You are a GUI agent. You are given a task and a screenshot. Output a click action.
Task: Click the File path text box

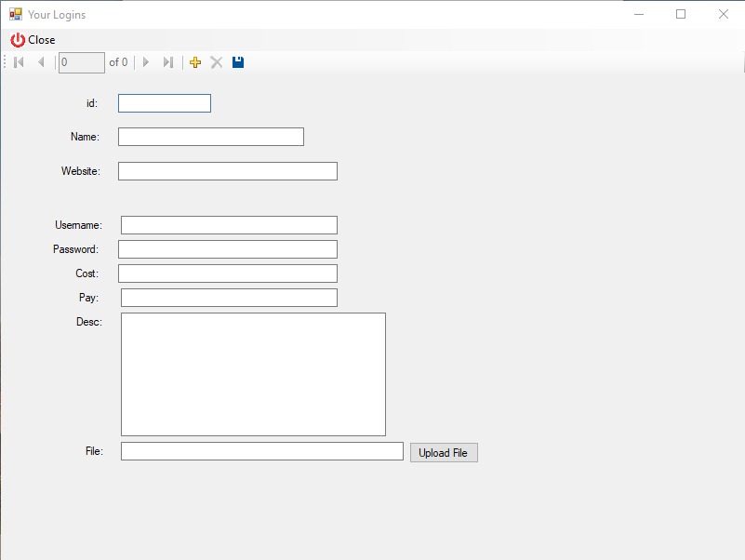coord(262,451)
